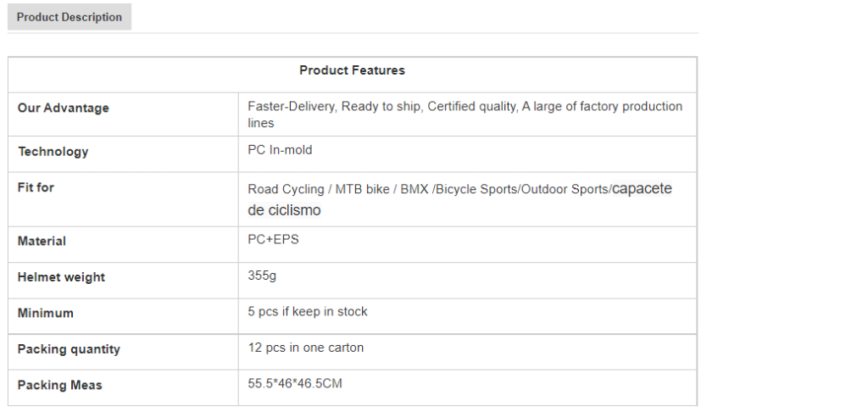The height and width of the screenshot is (412, 868).
Task: Click the 12 pcs in one carton text
Action: (x=305, y=348)
